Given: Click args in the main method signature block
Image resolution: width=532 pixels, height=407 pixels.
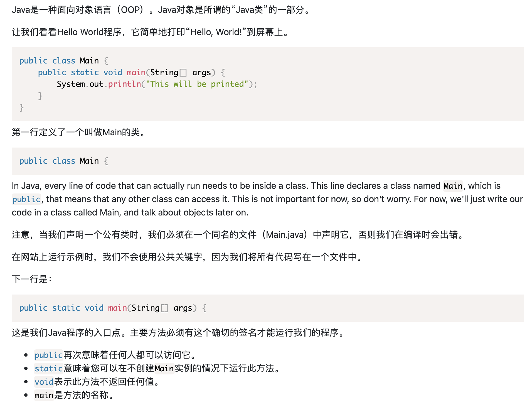Looking at the screenshot, I should point(183,308).
